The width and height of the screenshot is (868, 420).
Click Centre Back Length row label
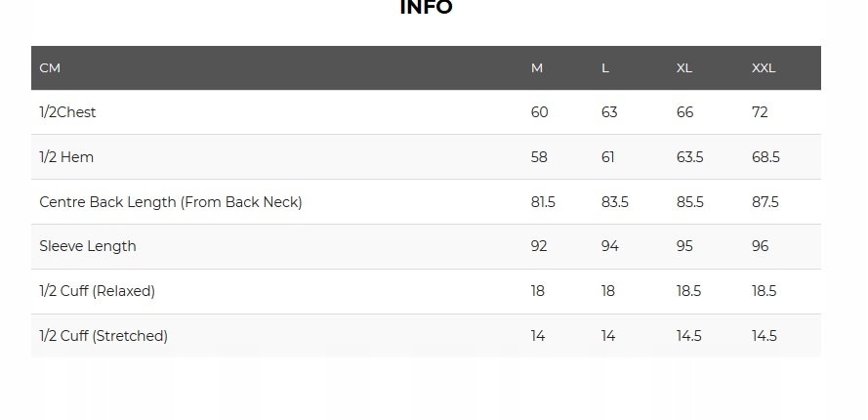click(x=171, y=202)
